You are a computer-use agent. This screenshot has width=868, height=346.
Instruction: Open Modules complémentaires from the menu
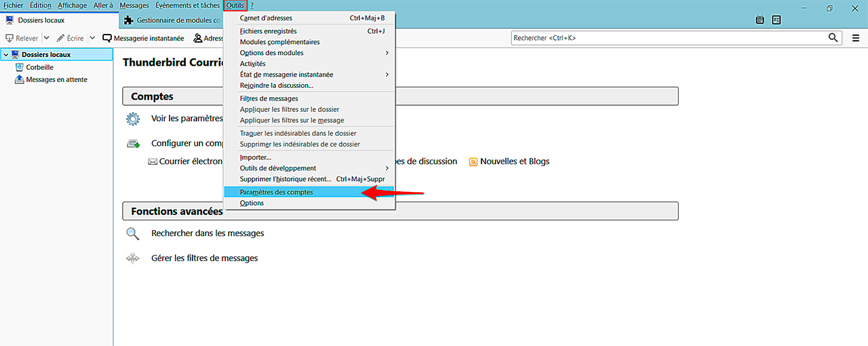pyautogui.click(x=310, y=42)
